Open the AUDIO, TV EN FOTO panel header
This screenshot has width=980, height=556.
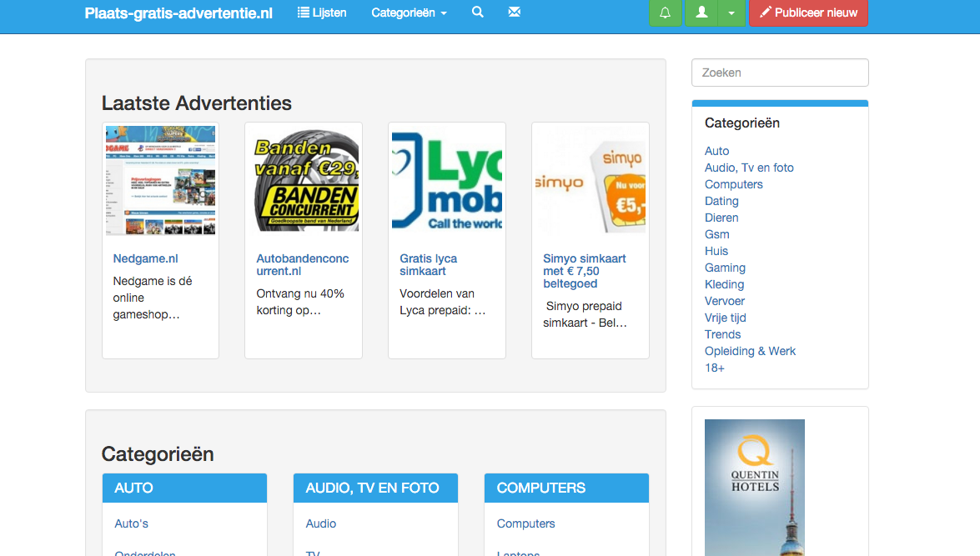coord(375,488)
